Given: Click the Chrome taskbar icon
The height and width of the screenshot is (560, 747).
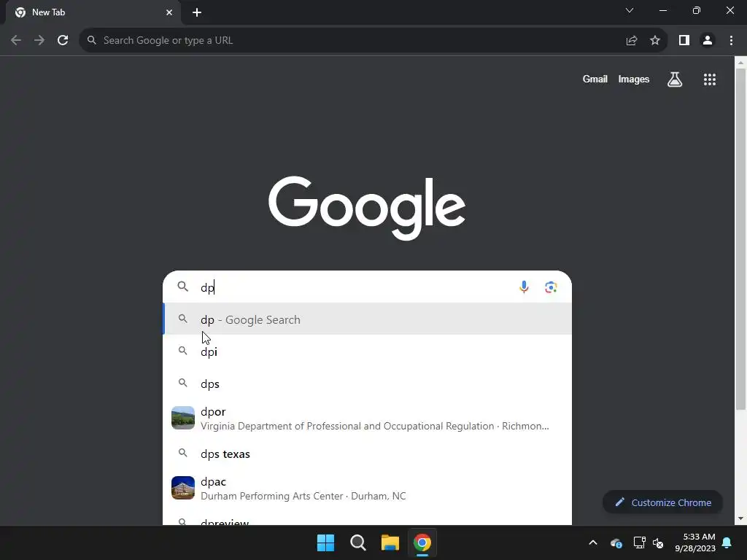Looking at the screenshot, I should (422, 542).
